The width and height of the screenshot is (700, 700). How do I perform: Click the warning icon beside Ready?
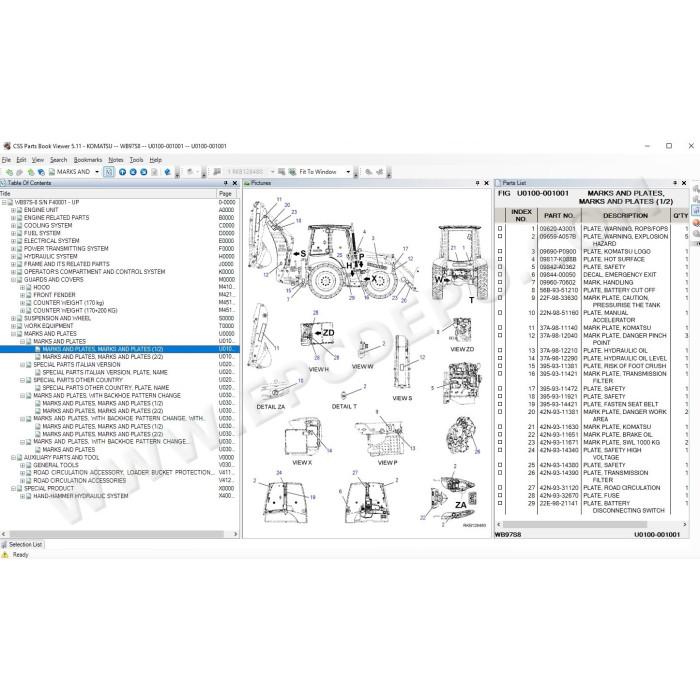pyautogui.click(x=5, y=555)
